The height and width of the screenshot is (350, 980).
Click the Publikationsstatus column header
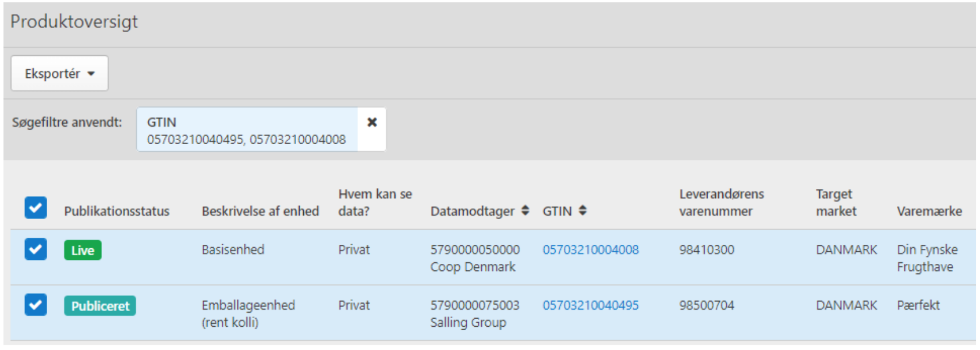(116, 211)
